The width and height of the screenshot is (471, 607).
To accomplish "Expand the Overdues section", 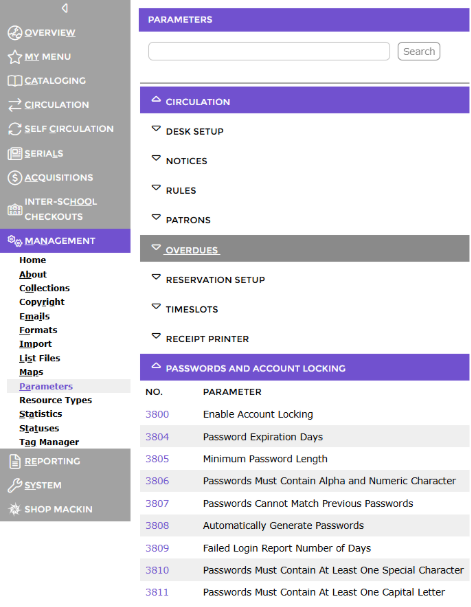I will coord(304,249).
